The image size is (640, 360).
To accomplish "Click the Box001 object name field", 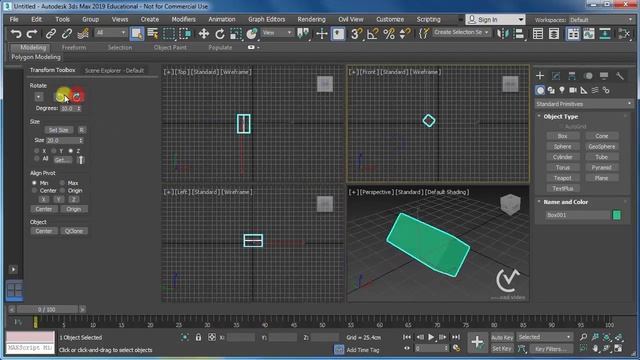I will pyautogui.click(x=578, y=215).
